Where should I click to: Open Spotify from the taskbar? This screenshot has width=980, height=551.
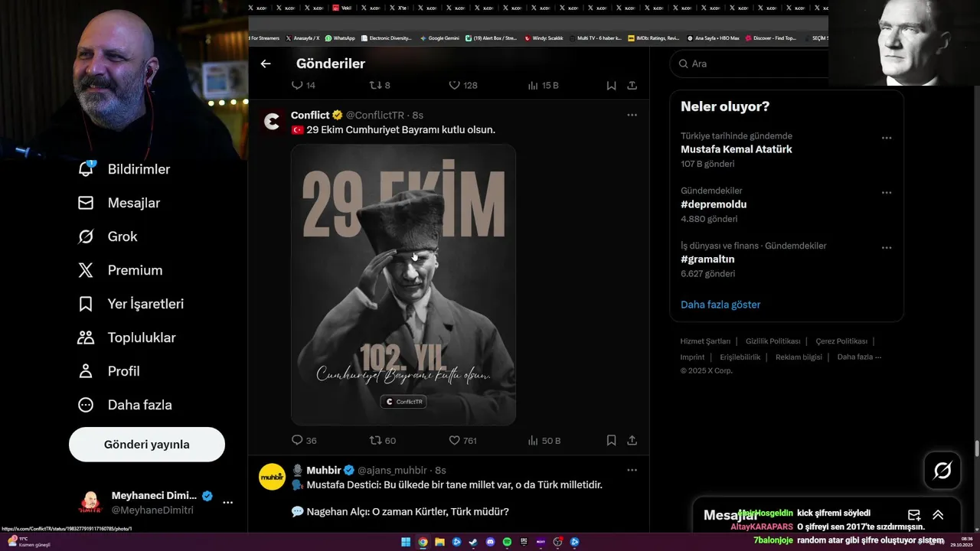click(x=507, y=542)
